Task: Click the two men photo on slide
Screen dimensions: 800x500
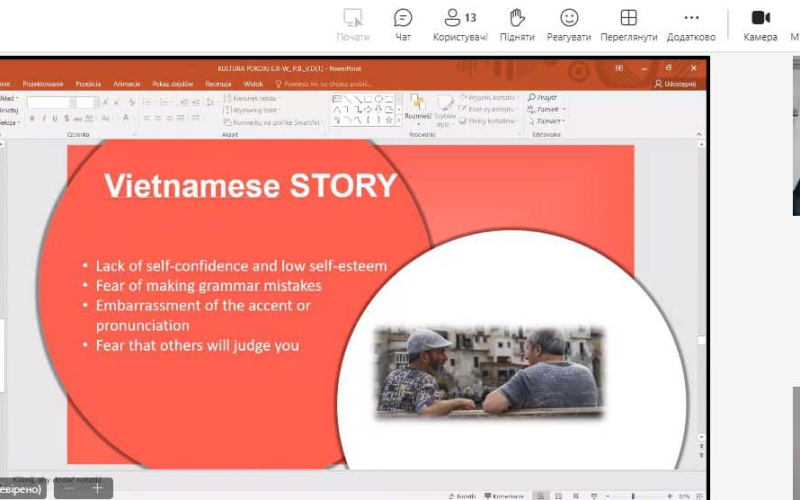Action: [x=490, y=372]
